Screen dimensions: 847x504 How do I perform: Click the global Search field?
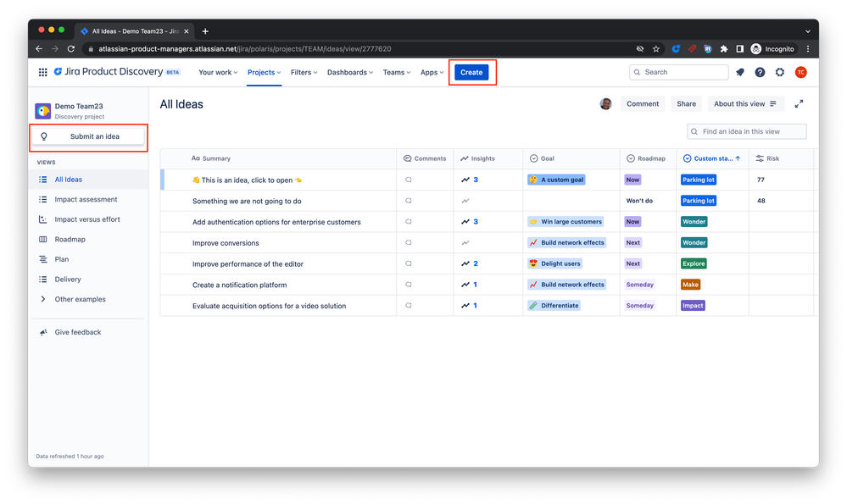(678, 72)
